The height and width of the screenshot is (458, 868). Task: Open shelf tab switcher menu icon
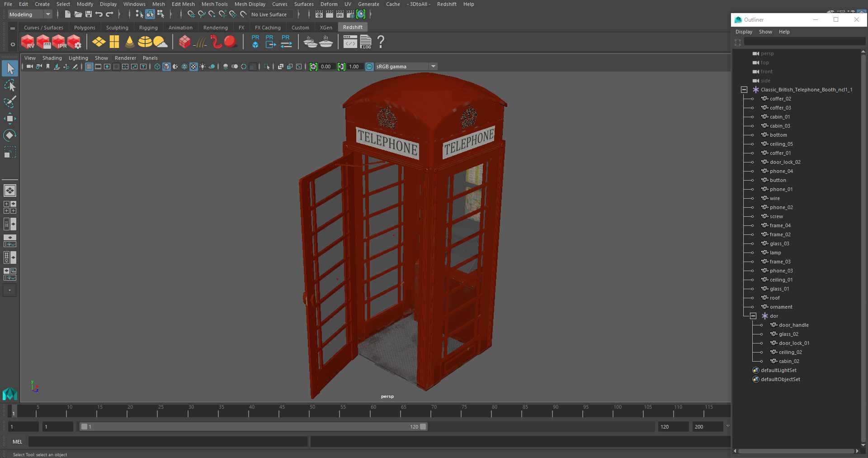pos(13,28)
